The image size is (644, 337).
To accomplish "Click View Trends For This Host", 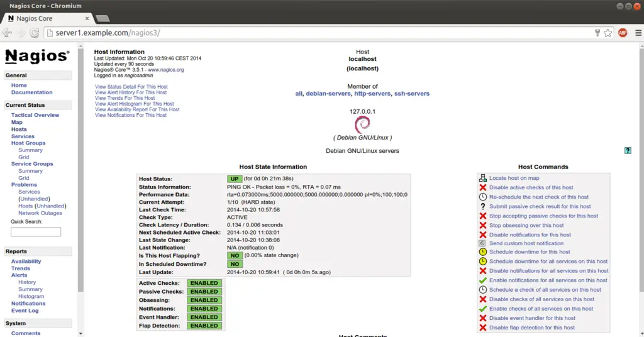I will [x=125, y=99].
